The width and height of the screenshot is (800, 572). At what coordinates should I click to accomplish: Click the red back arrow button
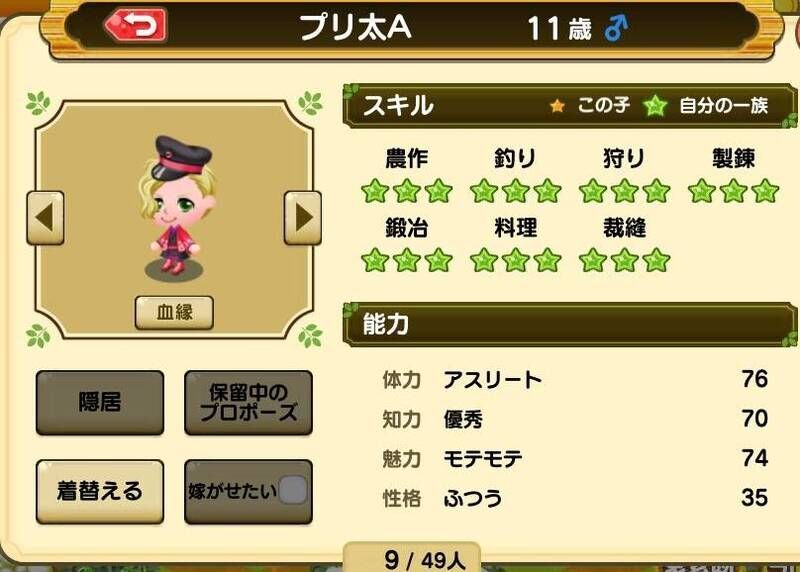point(136,24)
